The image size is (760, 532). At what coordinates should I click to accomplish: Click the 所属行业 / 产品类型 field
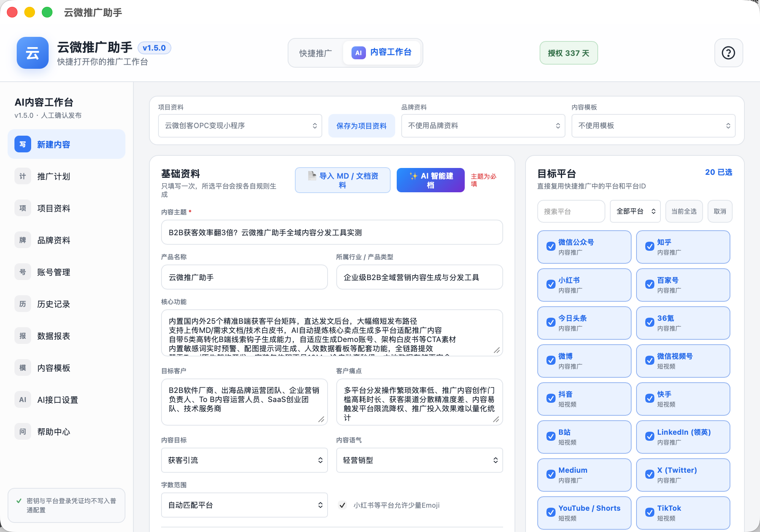420,277
